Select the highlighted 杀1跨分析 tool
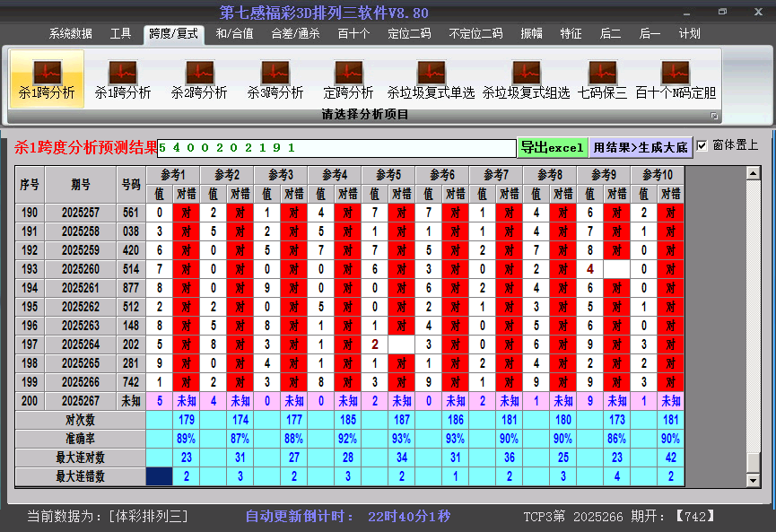This screenshot has height=532, width=776. point(47,78)
